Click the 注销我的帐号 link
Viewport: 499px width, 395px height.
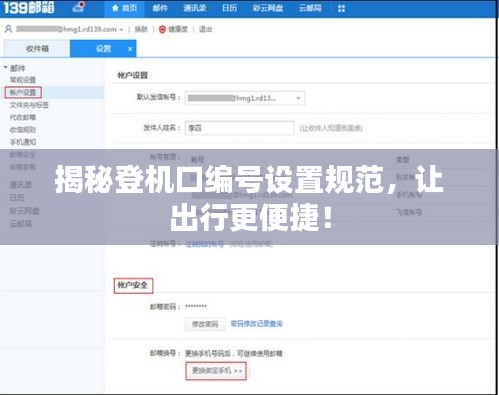pyautogui.click(x=205, y=244)
